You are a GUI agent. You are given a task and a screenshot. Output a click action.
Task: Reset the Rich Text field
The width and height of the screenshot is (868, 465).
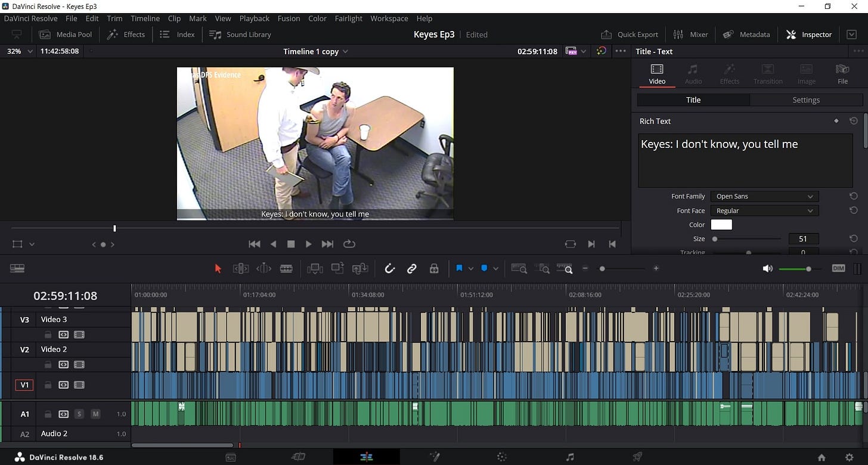click(x=853, y=121)
